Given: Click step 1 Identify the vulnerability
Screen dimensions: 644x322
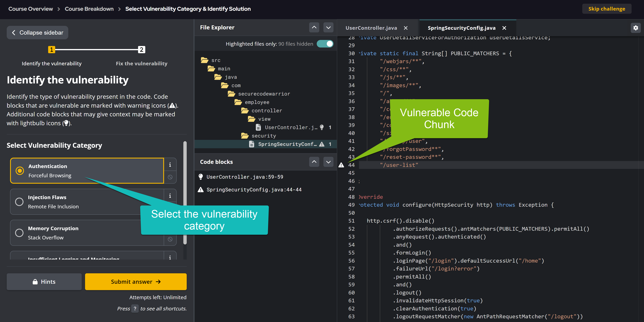Looking at the screenshot, I should tap(51, 50).
